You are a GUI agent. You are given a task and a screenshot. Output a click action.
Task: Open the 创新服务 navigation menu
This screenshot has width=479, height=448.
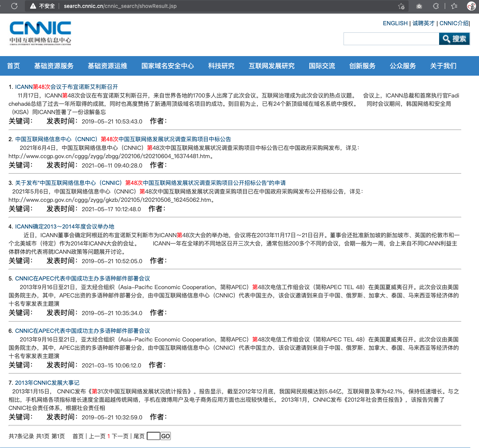tap(362, 66)
